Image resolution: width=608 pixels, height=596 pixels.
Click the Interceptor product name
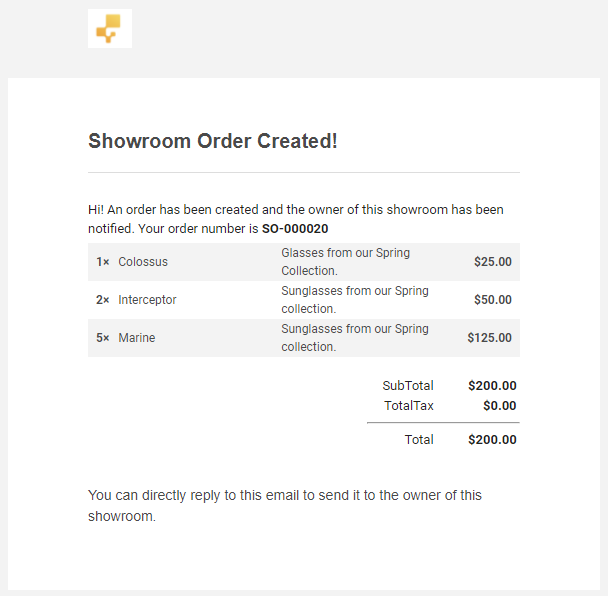tap(147, 300)
